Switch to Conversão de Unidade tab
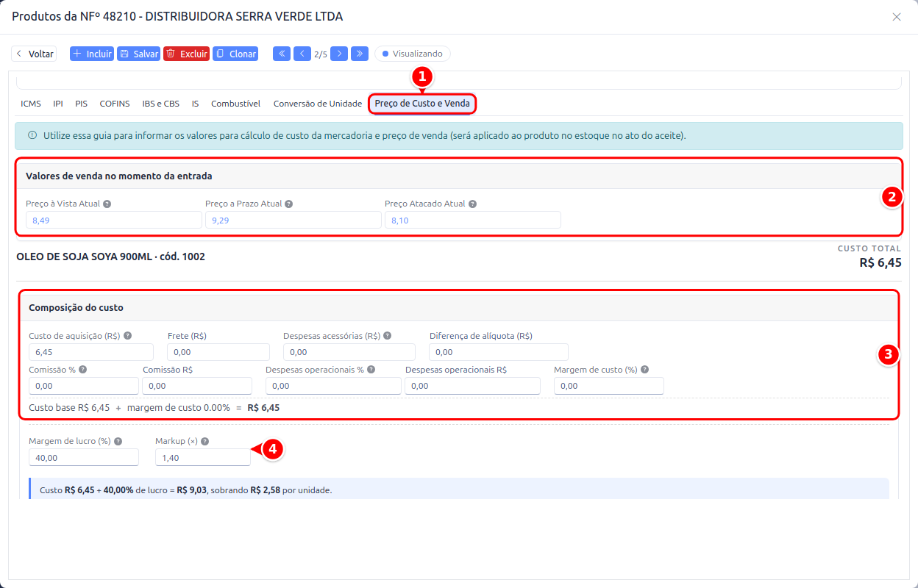Image resolution: width=918 pixels, height=588 pixels. [x=318, y=104]
